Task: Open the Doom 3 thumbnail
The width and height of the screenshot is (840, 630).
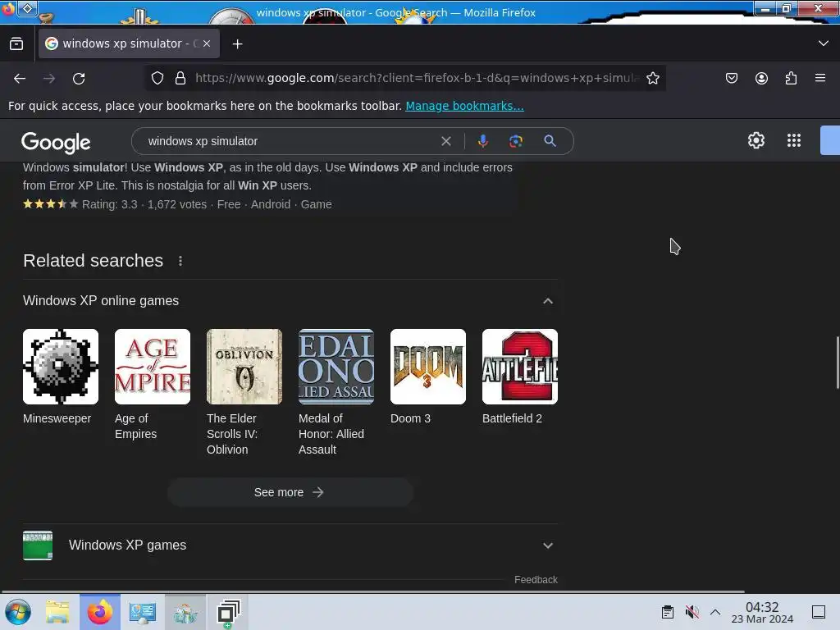Action: click(428, 367)
